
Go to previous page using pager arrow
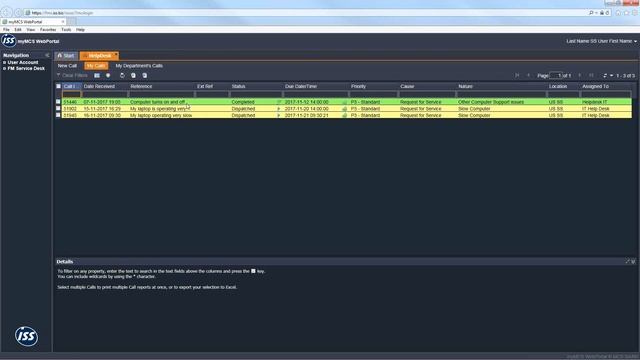point(529,76)
